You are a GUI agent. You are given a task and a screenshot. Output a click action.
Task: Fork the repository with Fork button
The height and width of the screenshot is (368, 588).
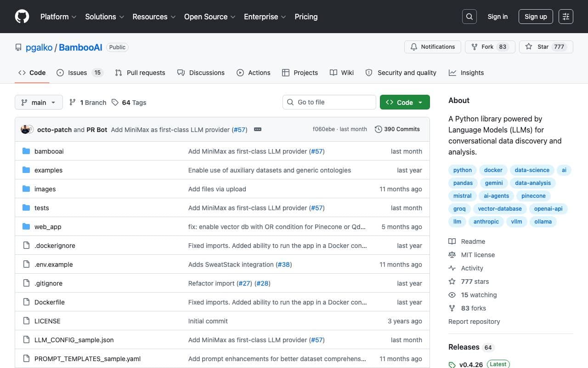[x=490, y=47]
